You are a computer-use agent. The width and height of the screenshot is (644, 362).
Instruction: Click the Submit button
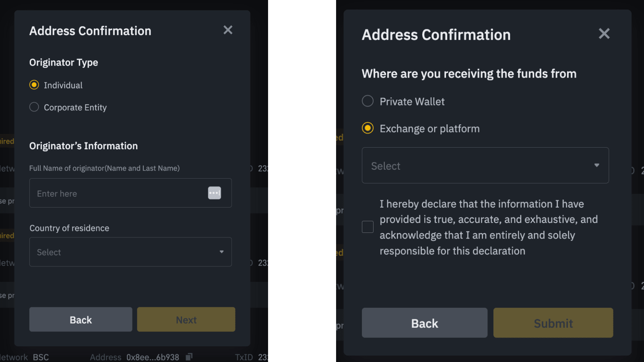tap(553, 323)
